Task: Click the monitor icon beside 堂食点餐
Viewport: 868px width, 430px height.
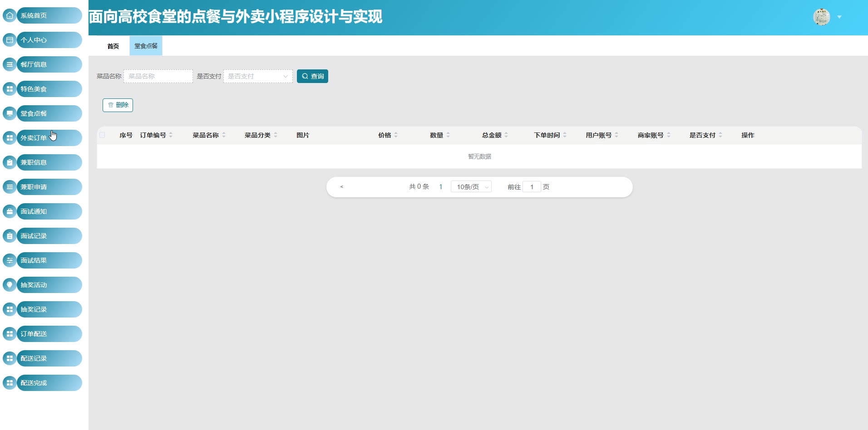Action: [10, 113]
